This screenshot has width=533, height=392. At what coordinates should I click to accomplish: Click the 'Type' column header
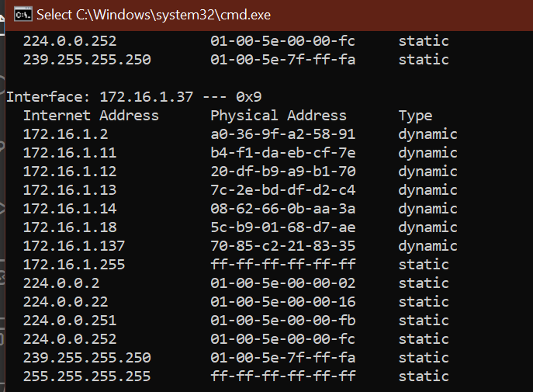tap(415, 116)
